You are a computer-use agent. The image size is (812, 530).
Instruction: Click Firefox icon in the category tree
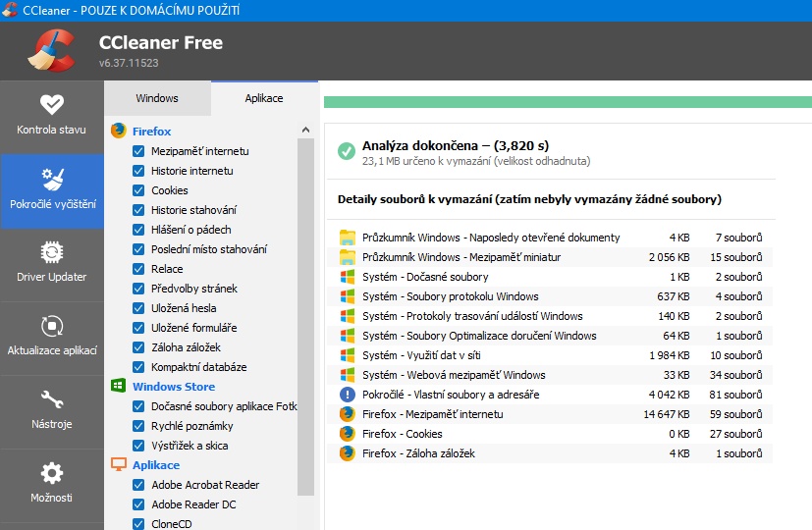coord(119,131)
